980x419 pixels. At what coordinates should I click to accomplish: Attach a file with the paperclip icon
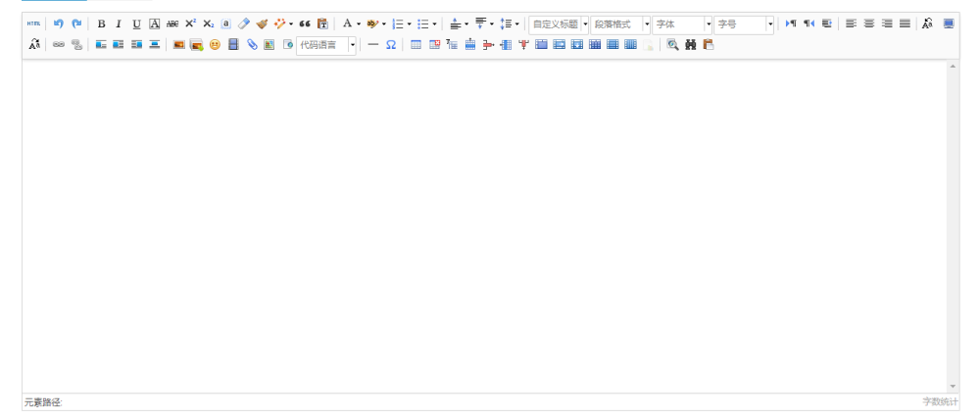[x=251, y=45]
